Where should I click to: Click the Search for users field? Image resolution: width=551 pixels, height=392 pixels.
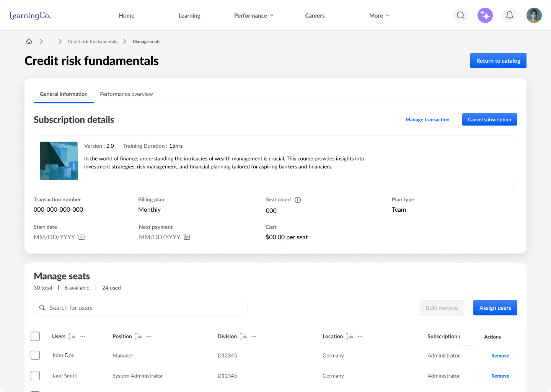coord(141,308)
